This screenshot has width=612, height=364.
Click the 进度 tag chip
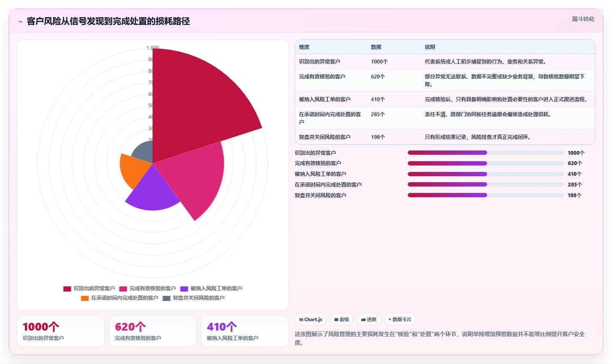click(369, 319)
